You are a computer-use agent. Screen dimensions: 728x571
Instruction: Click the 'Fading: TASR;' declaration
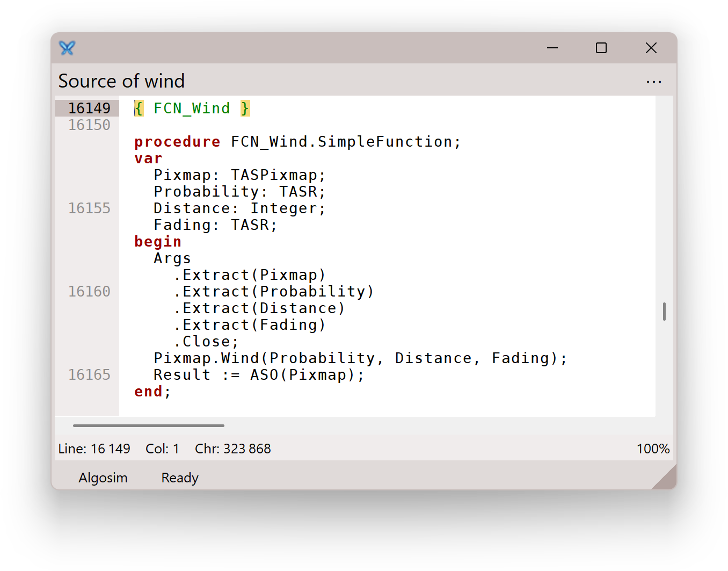[215, 225]
